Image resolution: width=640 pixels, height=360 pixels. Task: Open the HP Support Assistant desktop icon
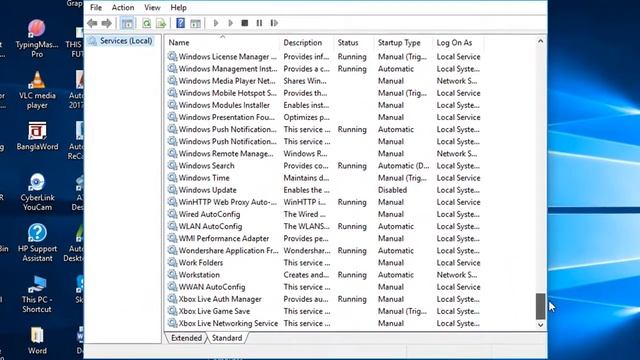[x=37, y=242]
